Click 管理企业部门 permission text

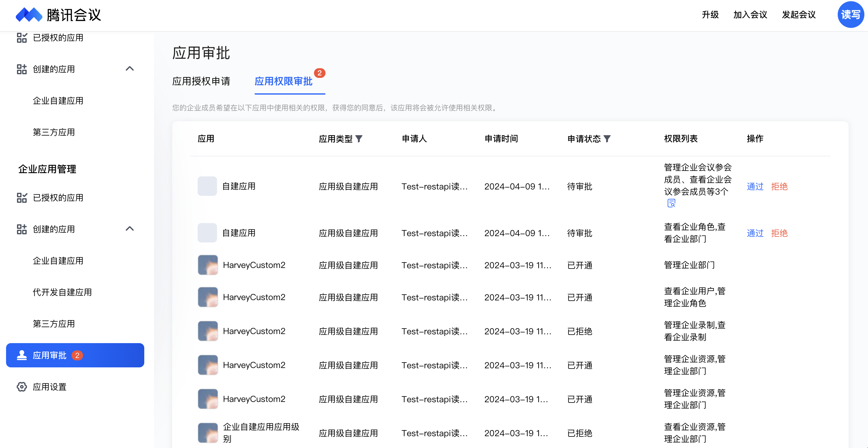(689, 265)
